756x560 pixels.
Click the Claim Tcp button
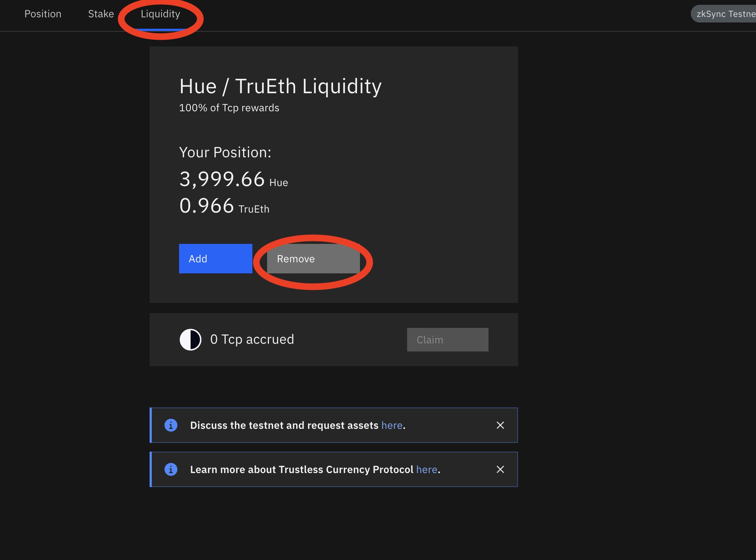pyautogui.click(x=447, y=340)
